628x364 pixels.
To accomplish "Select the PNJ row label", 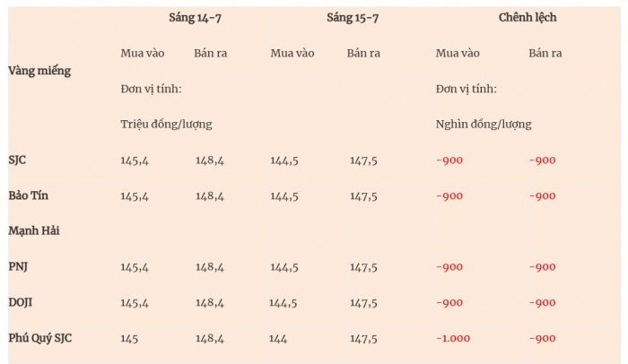I will [18, 266].
